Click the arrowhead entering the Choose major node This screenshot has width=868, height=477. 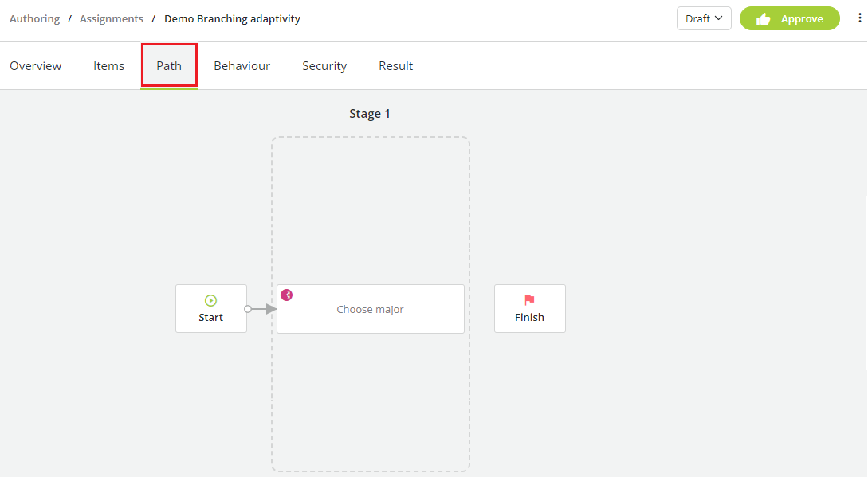tap(269, 308)
